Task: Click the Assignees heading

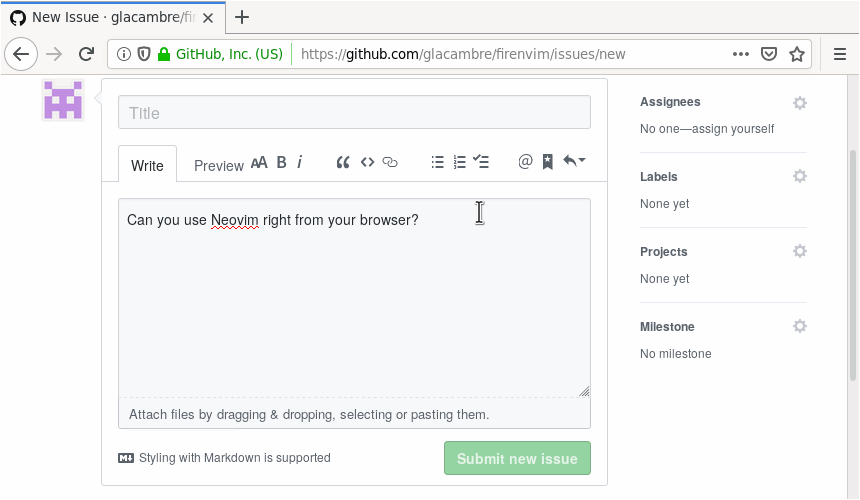Action: (670, 102)
